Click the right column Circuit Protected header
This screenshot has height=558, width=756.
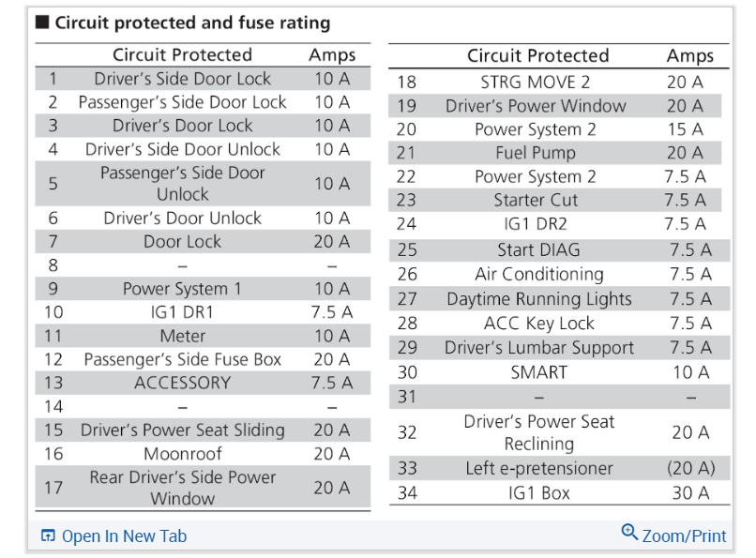tap(537, 56)
